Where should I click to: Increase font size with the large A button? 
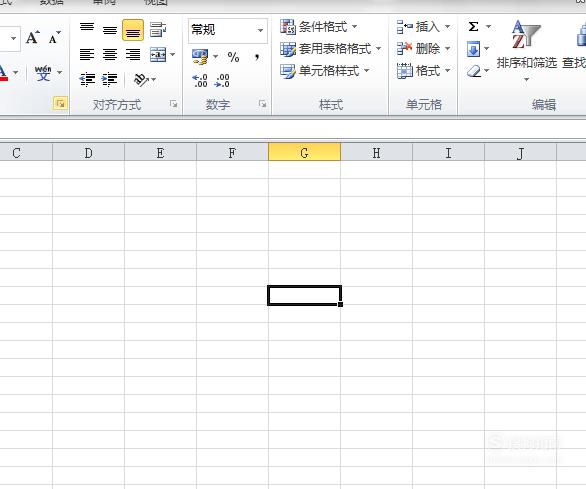tap(33, 37)
